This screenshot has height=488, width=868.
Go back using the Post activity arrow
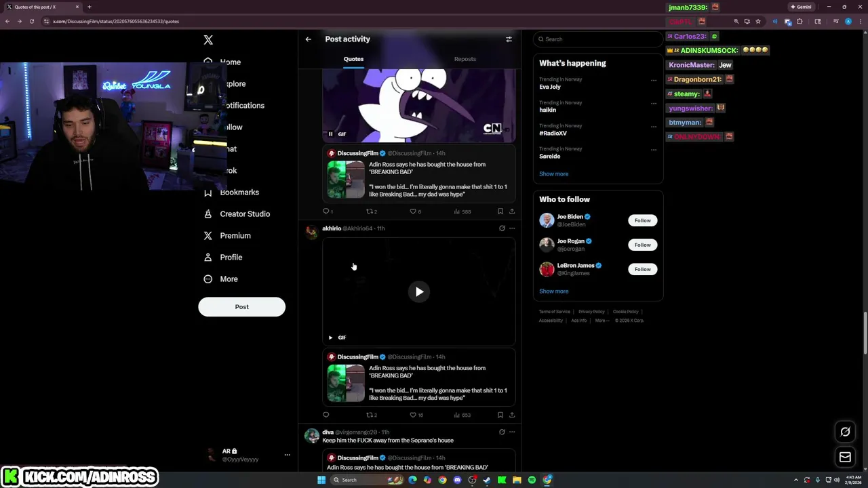tap(308, 39)
